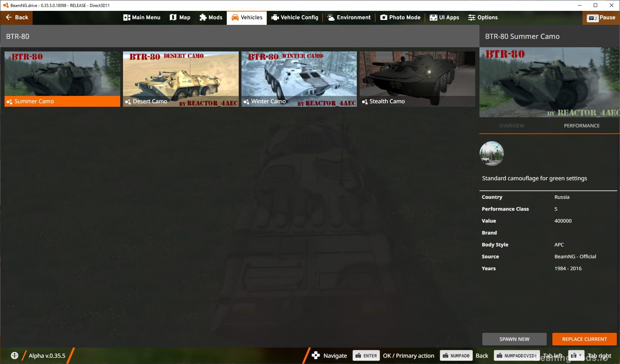Click the Source value BeamNG - Official

click(575, 257)
